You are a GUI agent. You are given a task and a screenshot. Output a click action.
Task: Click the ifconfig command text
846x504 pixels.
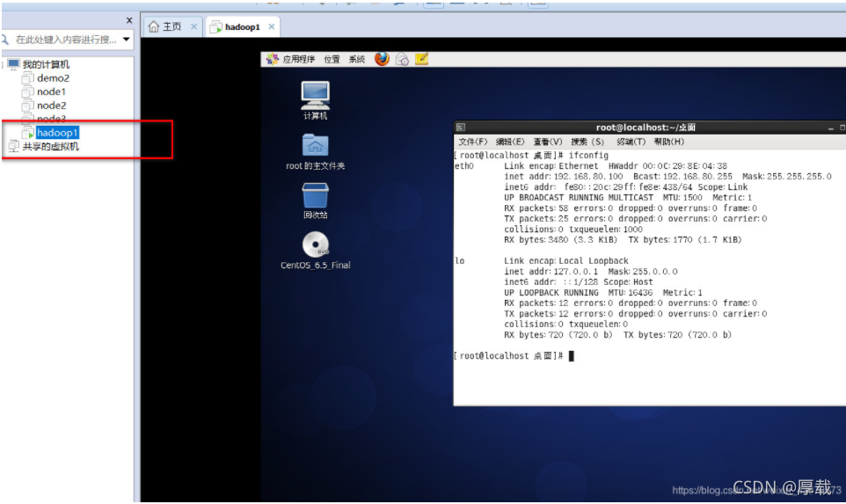[588, 156]
